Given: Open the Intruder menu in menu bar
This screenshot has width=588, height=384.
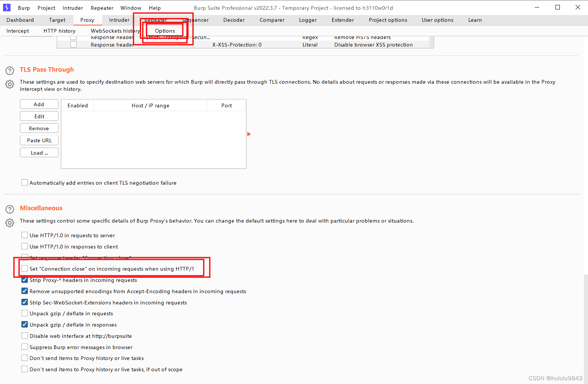Looking at the screenshot, I should 73,8.
